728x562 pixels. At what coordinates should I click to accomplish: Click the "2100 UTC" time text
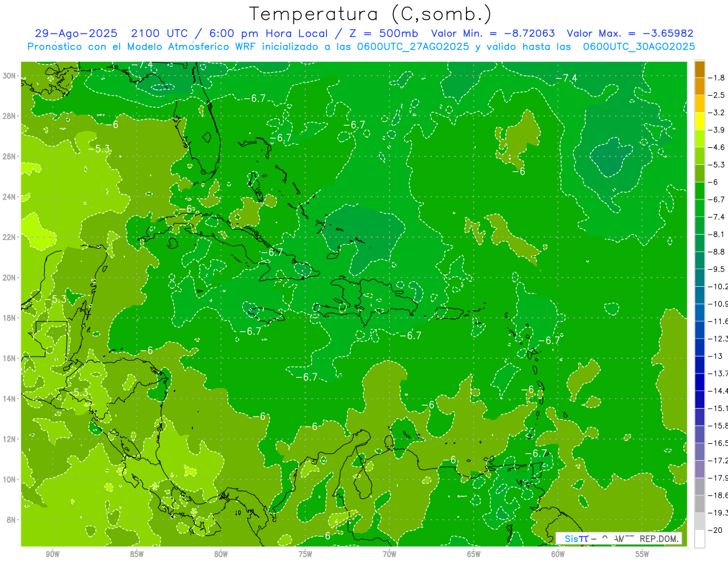point(161,33)
